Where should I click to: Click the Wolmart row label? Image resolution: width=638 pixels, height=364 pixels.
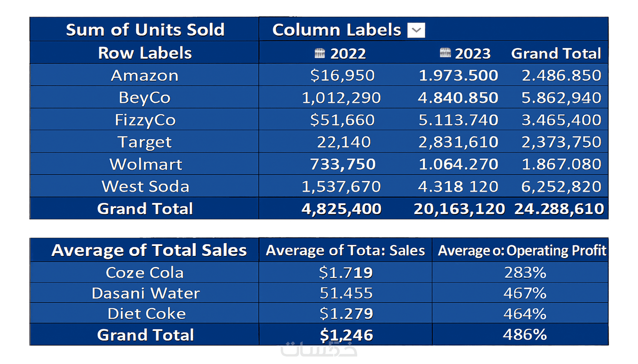146,164
